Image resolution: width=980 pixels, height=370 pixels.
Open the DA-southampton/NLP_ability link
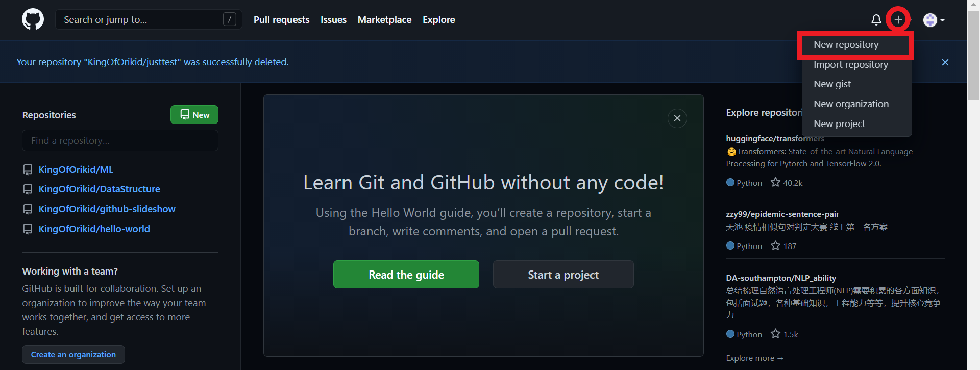(781, 278)
